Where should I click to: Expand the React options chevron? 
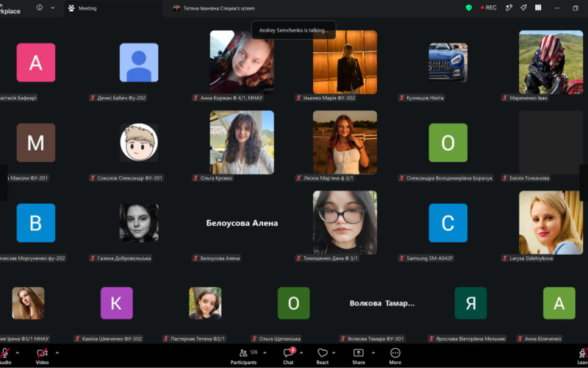point(334,353)
